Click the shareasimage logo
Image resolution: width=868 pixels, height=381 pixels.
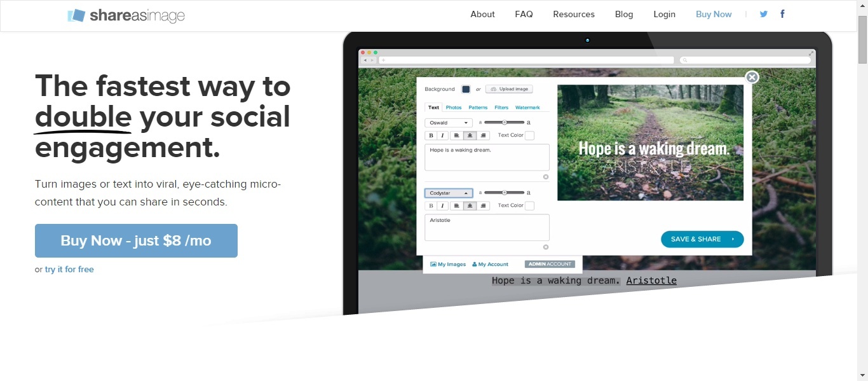[126, 15]
